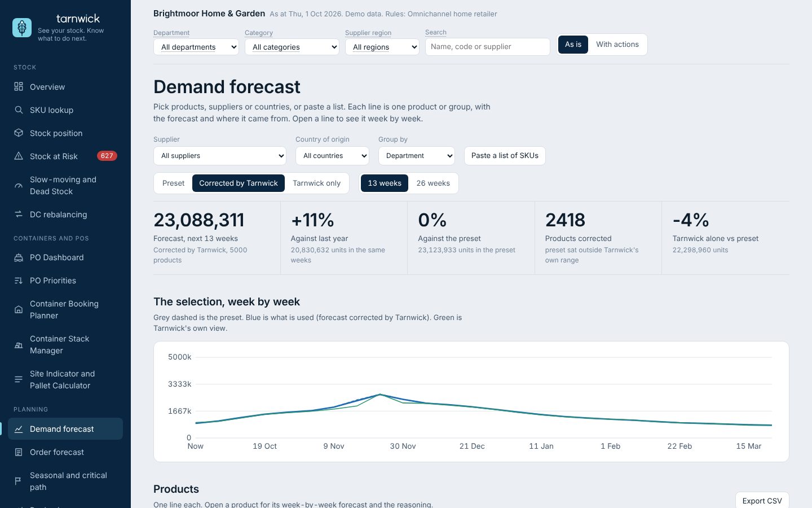Screen dimensions: 812x508
Task: Open the Supplier region dropdown
Action: click(382, 47)
